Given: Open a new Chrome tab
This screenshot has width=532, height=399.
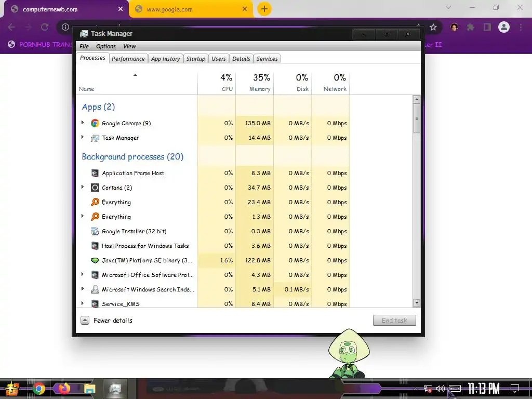Looking at the screenshot, I should coord(264,9).
